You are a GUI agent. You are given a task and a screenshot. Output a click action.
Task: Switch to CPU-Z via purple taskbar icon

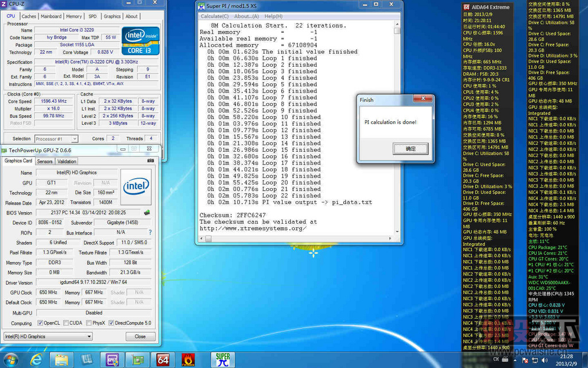point(112,360)
